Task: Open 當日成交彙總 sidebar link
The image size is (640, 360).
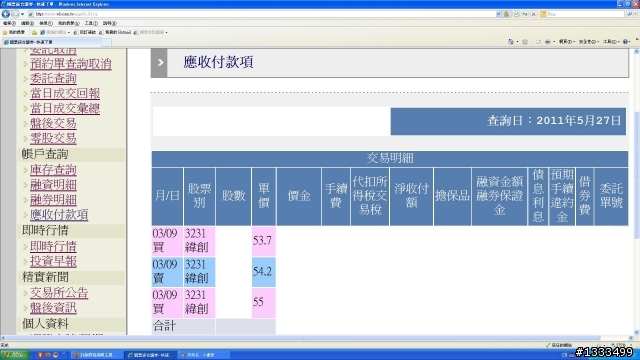Action: (65, 108)
